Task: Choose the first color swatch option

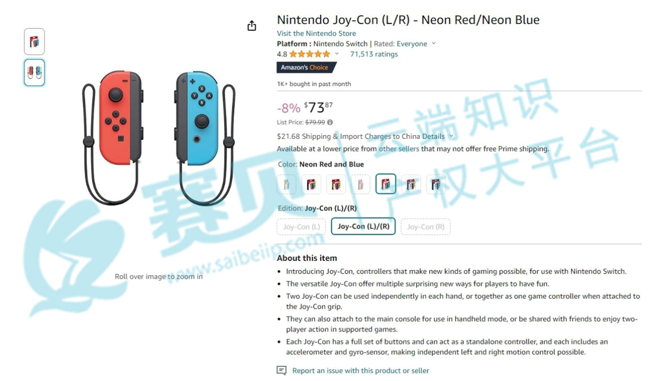Action: pos(286,184)
